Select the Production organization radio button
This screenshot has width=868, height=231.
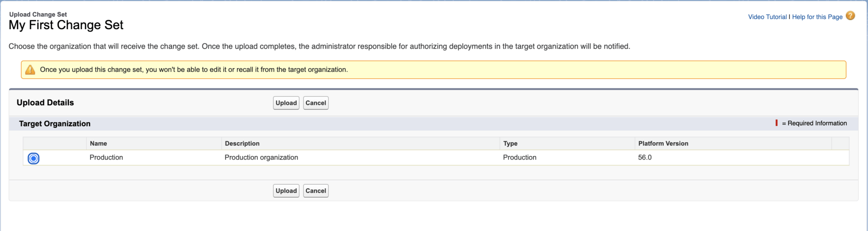[33, 158]
